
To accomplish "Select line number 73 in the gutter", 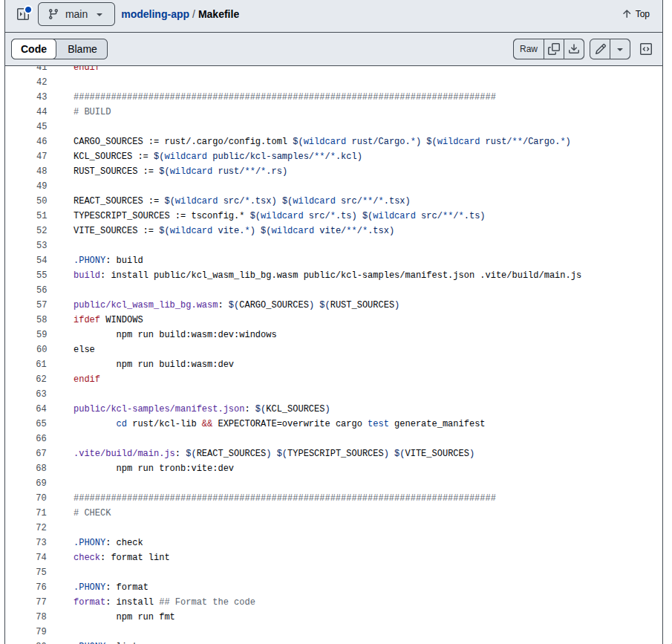I will [41, 541].
